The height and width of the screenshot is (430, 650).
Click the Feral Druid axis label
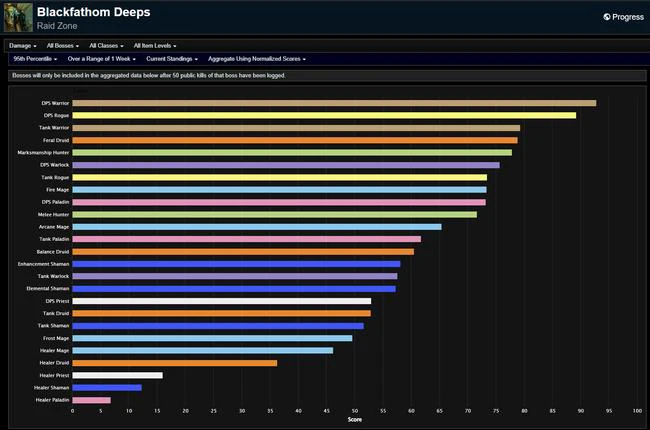pyautogui.click(x=56, y=140)
